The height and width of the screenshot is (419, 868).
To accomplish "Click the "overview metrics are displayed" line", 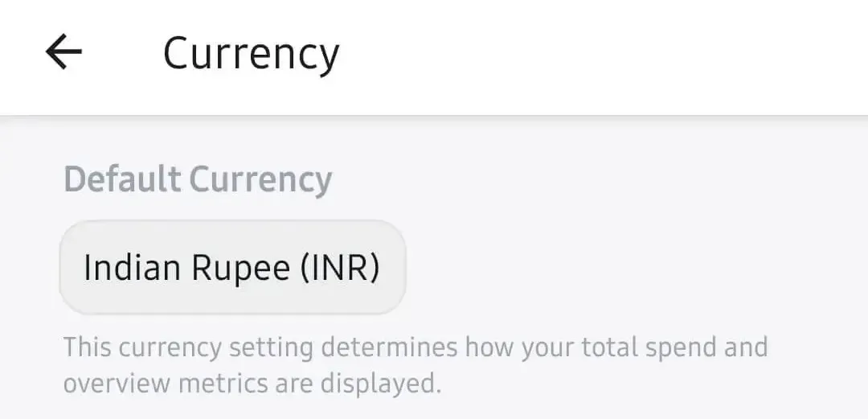I will [252, 383].
